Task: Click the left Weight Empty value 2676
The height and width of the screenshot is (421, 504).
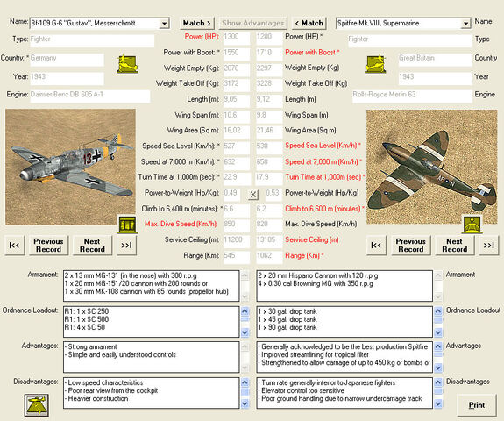Action: click(x=237, y=69)
